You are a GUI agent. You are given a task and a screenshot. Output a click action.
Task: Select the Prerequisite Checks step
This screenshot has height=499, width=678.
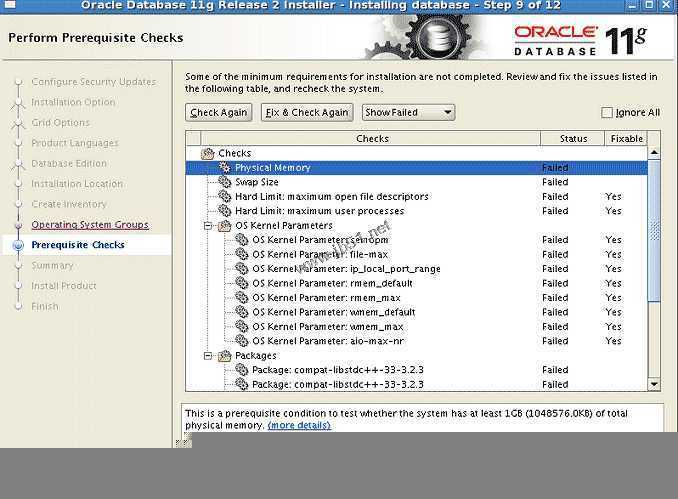pos(78,245)
